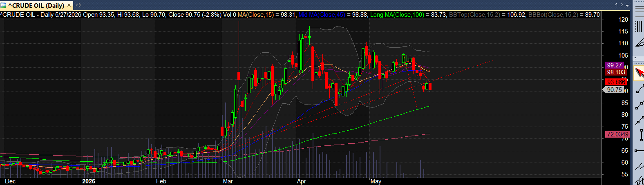Close the ^CRUDE OIL (Daily) tab
Screen dimensions: 644x185
click(69, 5)
